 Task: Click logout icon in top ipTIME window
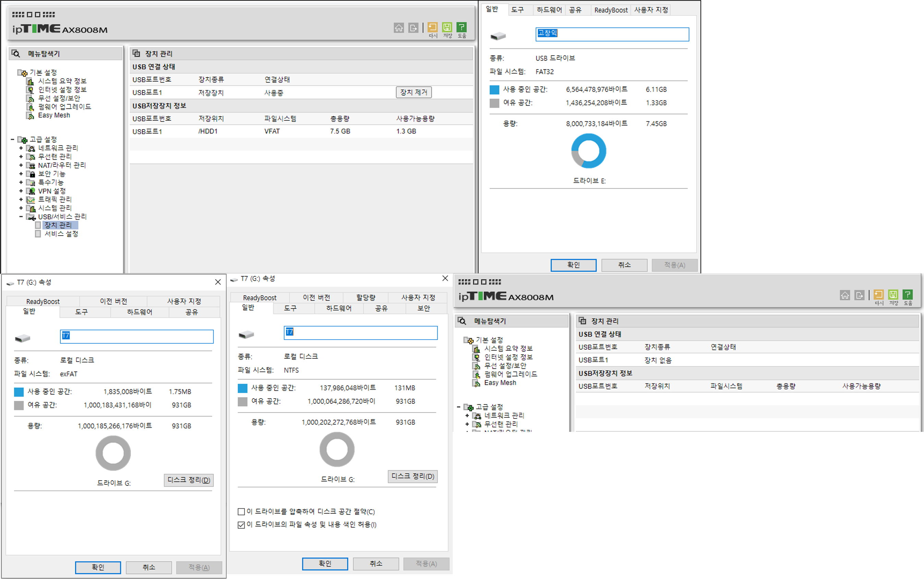tap(413, 27)
